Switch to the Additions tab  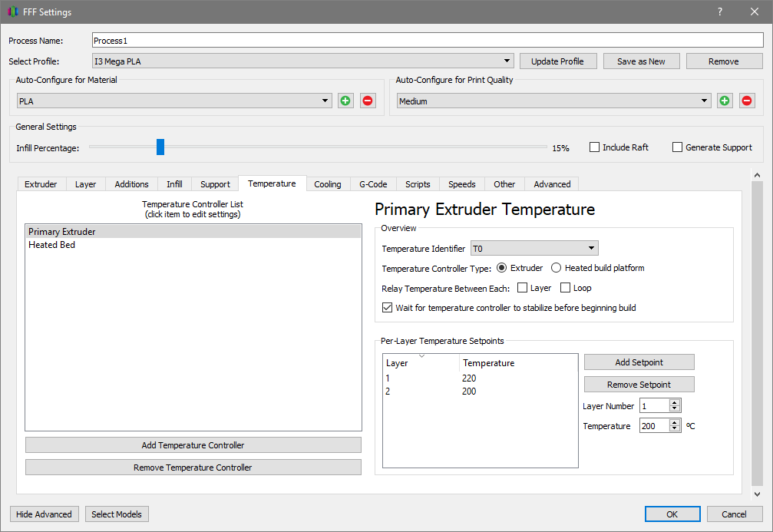click(131, 184)
